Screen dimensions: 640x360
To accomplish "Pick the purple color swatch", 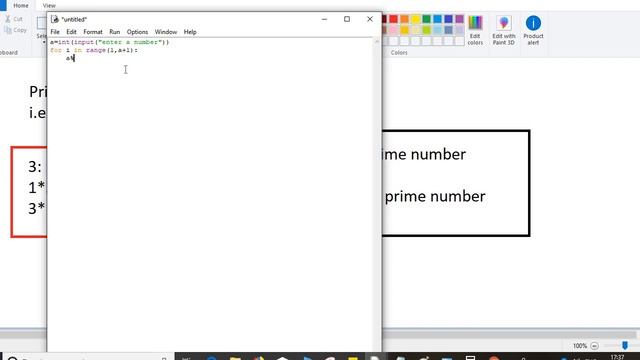I will [460, 19].
